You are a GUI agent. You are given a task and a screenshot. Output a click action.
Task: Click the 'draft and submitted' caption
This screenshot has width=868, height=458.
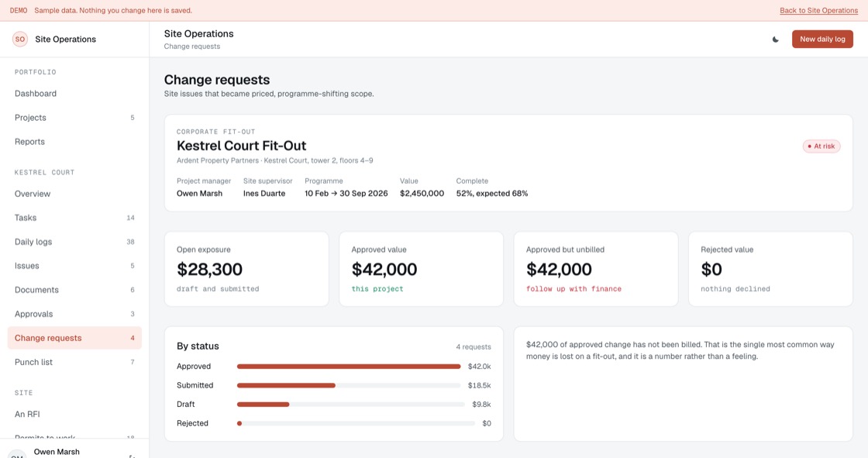point(218,288)
